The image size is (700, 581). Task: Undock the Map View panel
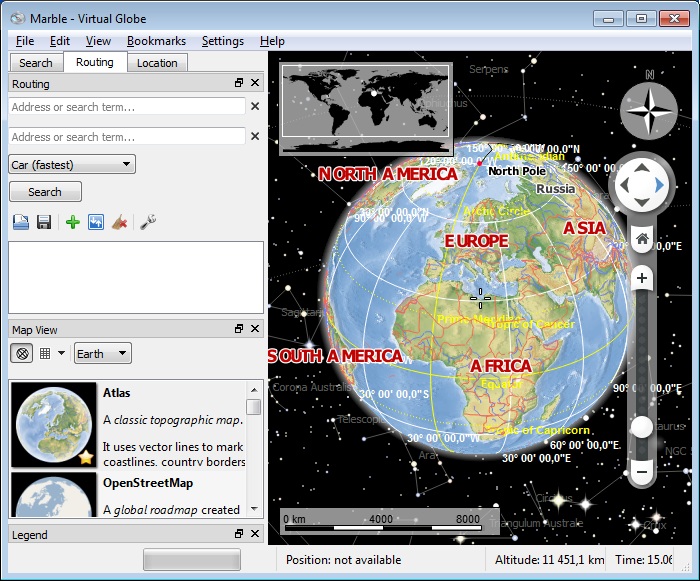coord(239,329)
